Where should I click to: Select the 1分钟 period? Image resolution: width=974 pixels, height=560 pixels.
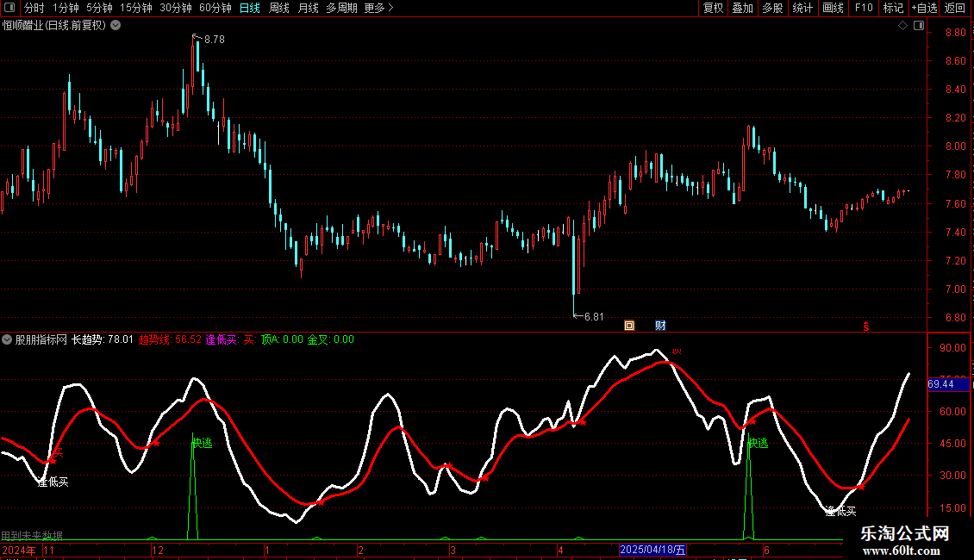66,8
